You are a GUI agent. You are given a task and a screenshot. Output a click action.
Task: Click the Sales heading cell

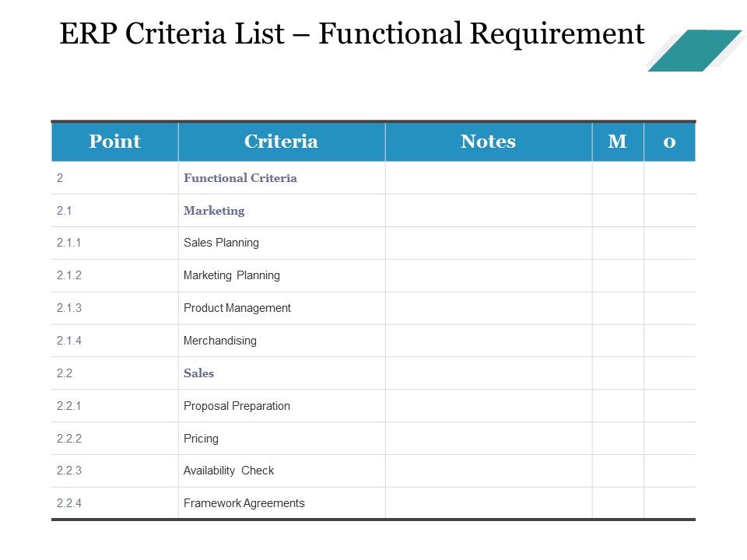pos(282,373)
